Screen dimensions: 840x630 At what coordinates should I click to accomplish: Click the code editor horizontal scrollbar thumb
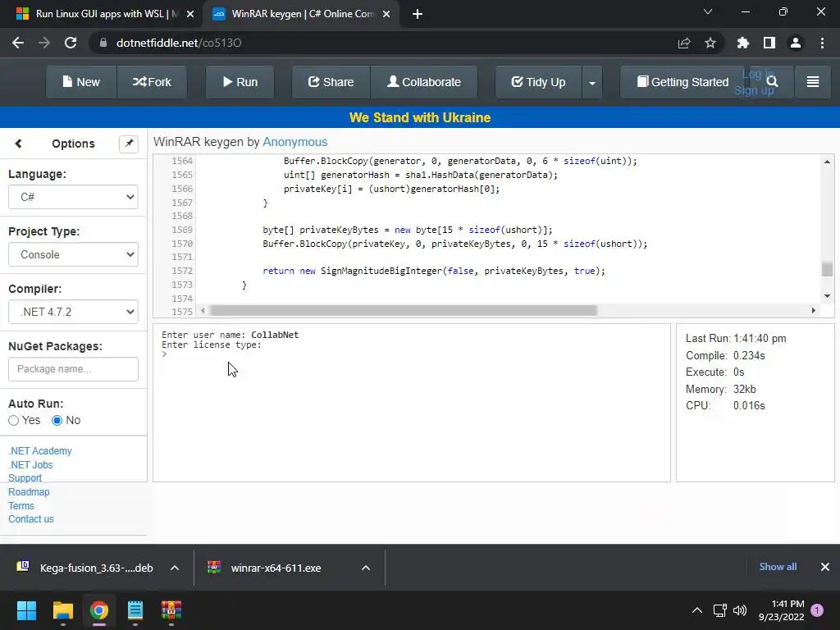404,311
